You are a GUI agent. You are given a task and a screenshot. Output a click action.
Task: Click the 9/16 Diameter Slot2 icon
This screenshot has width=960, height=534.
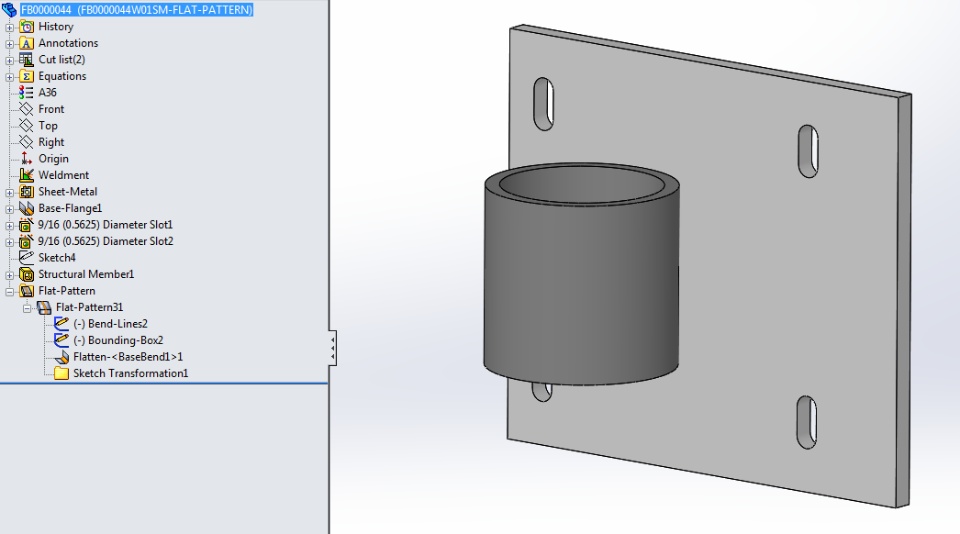coord(26,241)
